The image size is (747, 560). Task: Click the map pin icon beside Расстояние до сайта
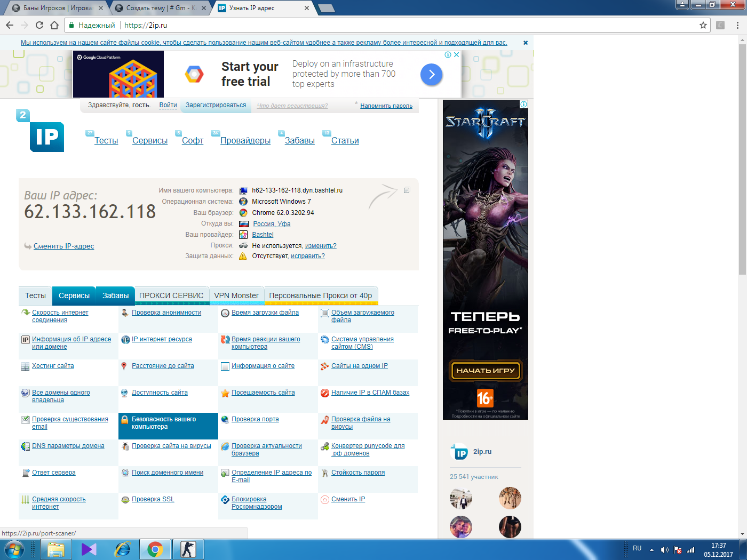pos(124,366)
